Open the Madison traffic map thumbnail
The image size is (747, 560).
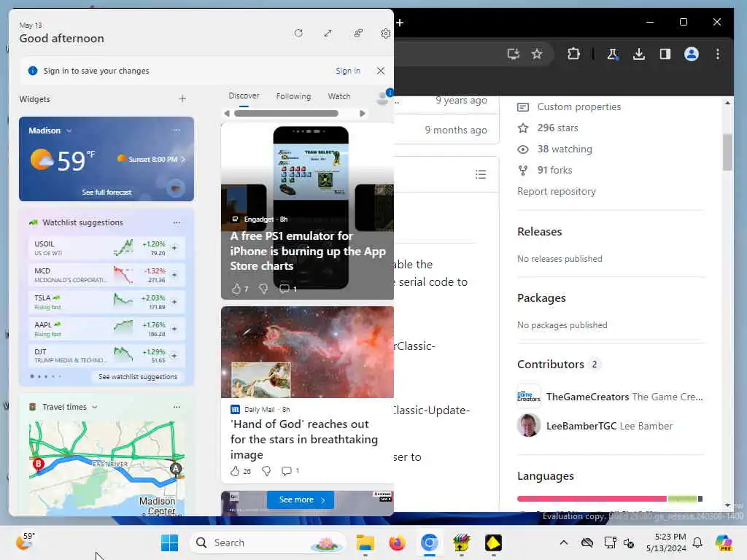pyautogui.click(x=107, y=469)
